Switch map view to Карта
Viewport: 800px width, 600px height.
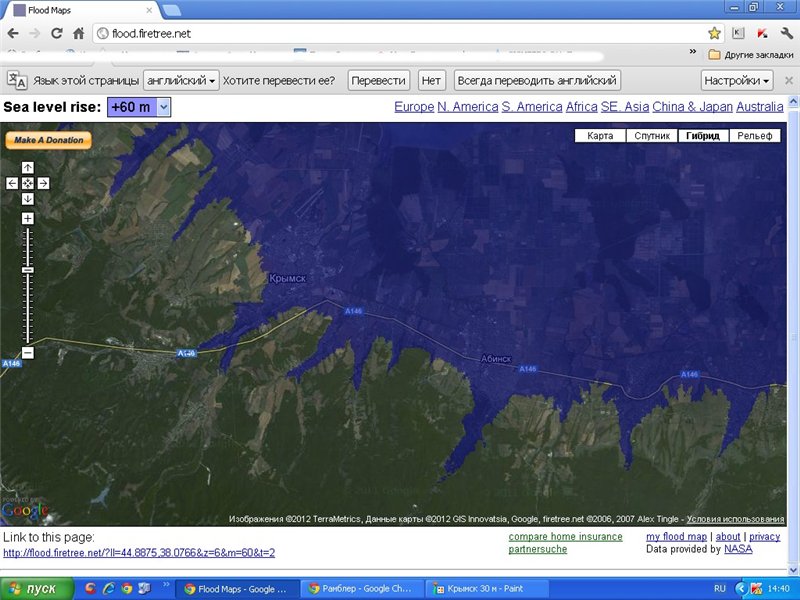(x=601, y=136)
